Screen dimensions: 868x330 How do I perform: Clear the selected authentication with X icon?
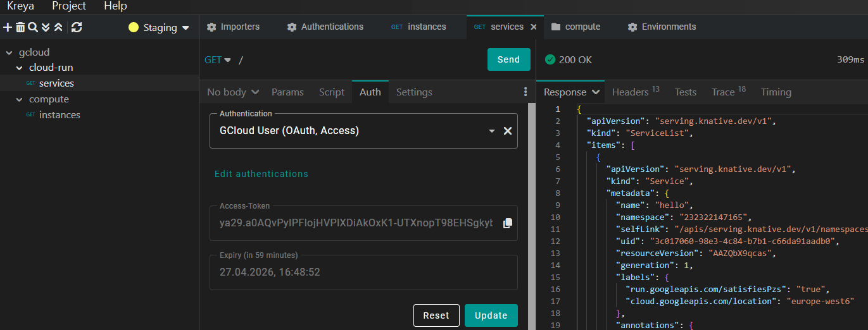pyautogui.click(x=507, y=131)
